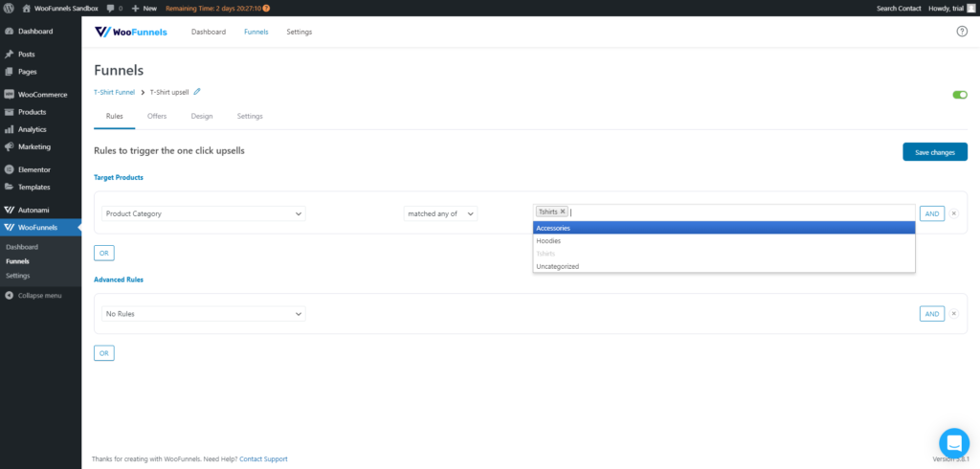
Task: Open the WooFunnels submenu Dashboard link
Action: [x=22, y=247]
